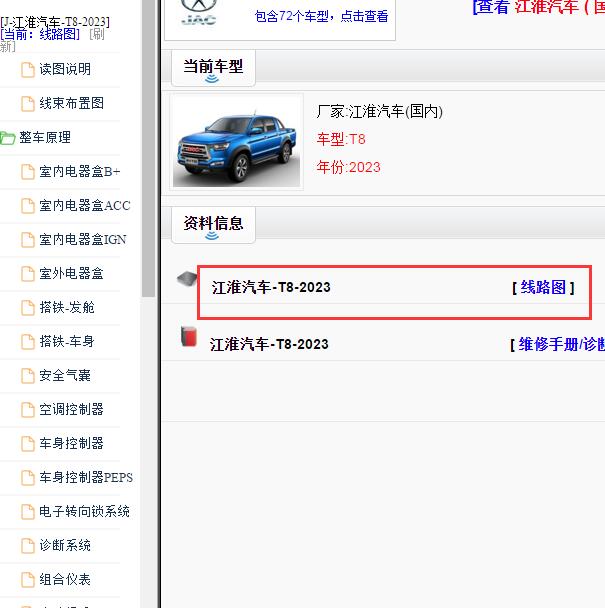Open 室内电器盒B+ diagram
605x608 pixels.
[80, 171]
